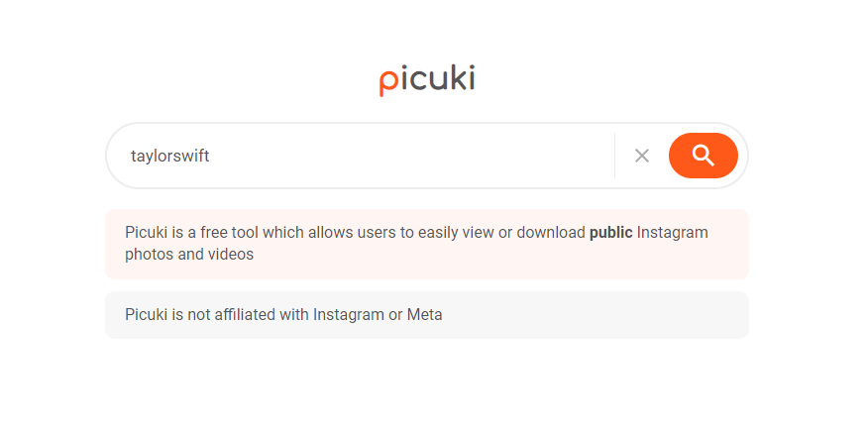The width and height of the screenshot is (868, 432).
Task: Click the bold word public
Action: coord(610,233)
